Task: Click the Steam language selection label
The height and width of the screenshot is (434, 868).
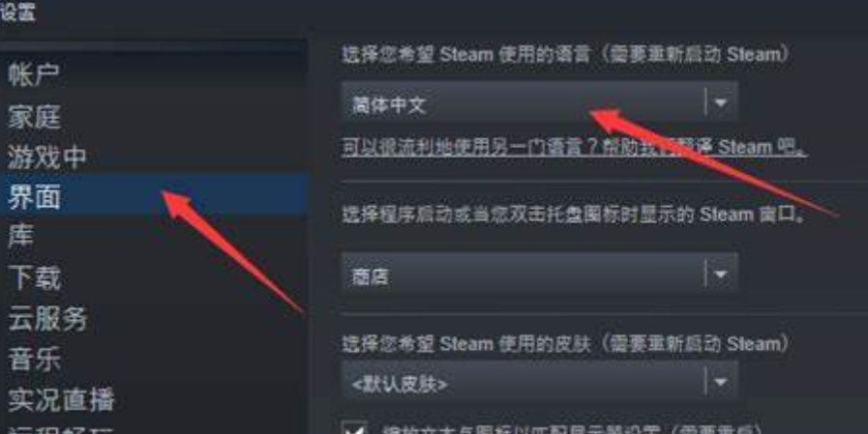Action: pos(565,54)
